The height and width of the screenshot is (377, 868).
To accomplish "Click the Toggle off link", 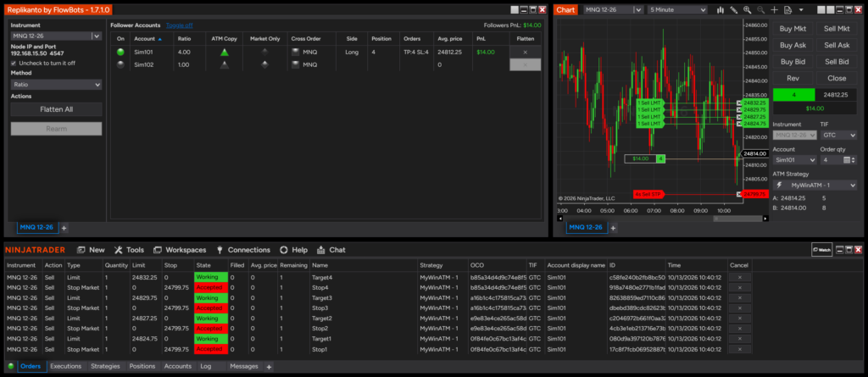I will point(180,25).
